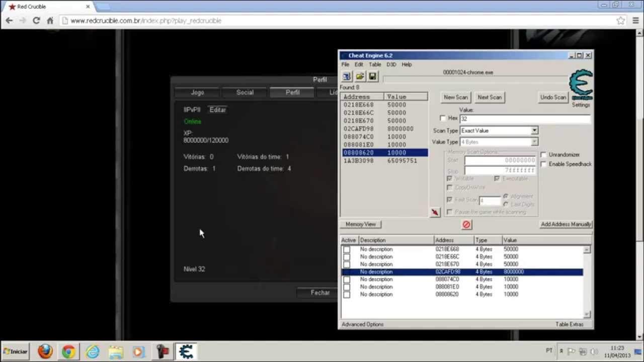Open the Table menu
Viewport: 644px width, 362px height.
375,64
